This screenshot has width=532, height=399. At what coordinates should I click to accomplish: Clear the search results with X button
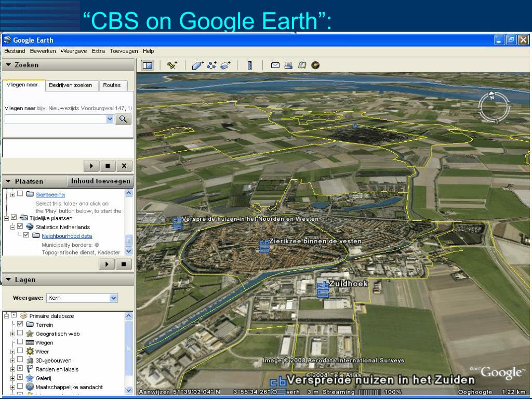[124, 166]
